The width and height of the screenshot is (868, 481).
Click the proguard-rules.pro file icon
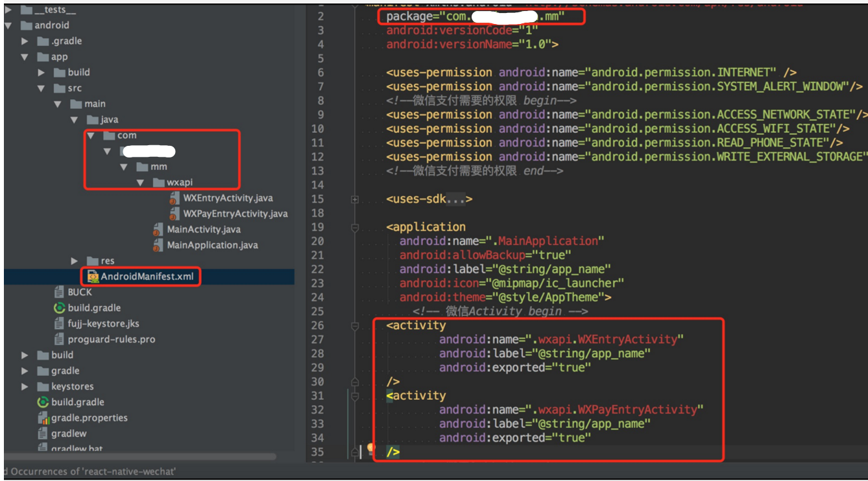tap(61, 339)
